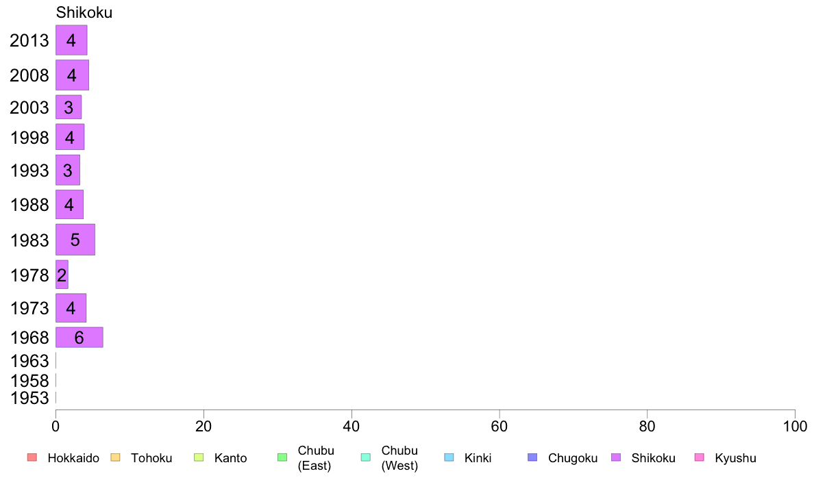Click the Shikoku chart title

pos(84,12)
